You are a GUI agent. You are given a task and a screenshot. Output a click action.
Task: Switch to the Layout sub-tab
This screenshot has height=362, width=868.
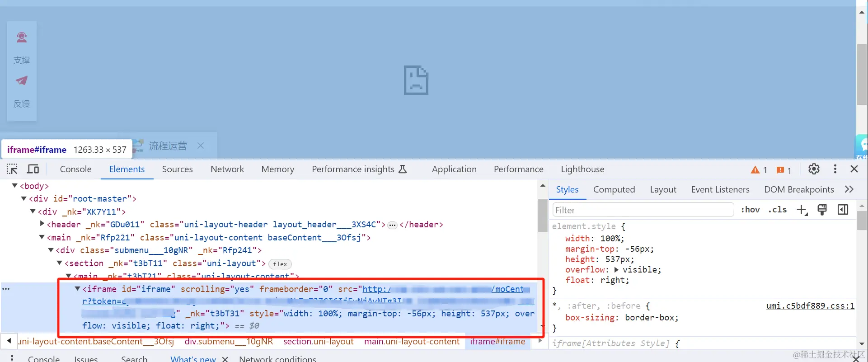pyautogui.click(x=663, y=189)
